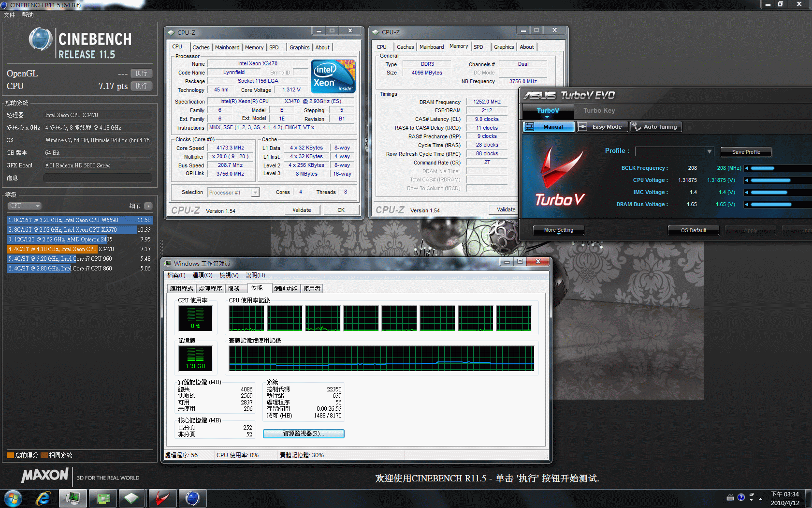Click the green circuit board taskbar icon
812x508 pixels.
click(x=103, y=498)
